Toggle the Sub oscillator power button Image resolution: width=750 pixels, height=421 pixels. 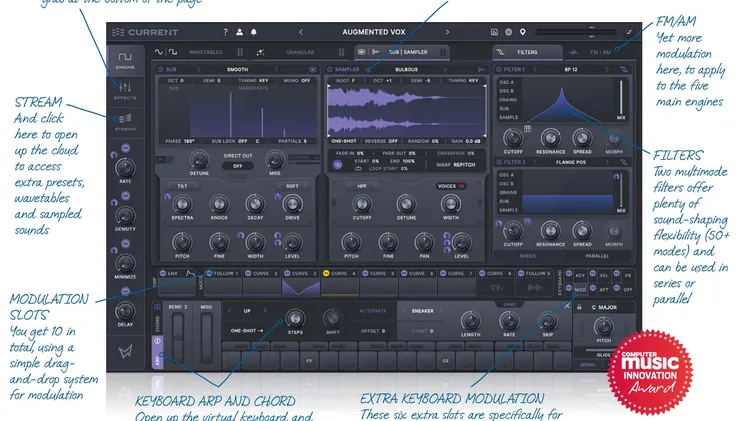click(x=161, y=69)
